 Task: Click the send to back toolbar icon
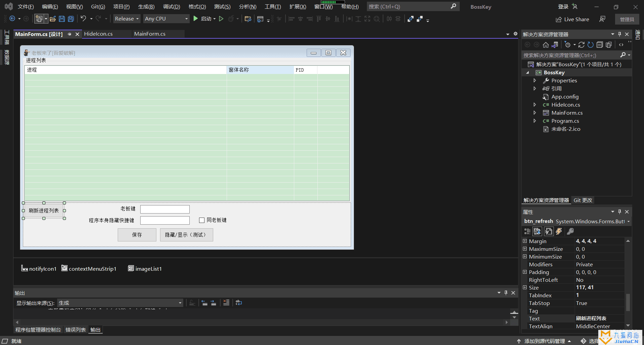click(x=420, y=19)
